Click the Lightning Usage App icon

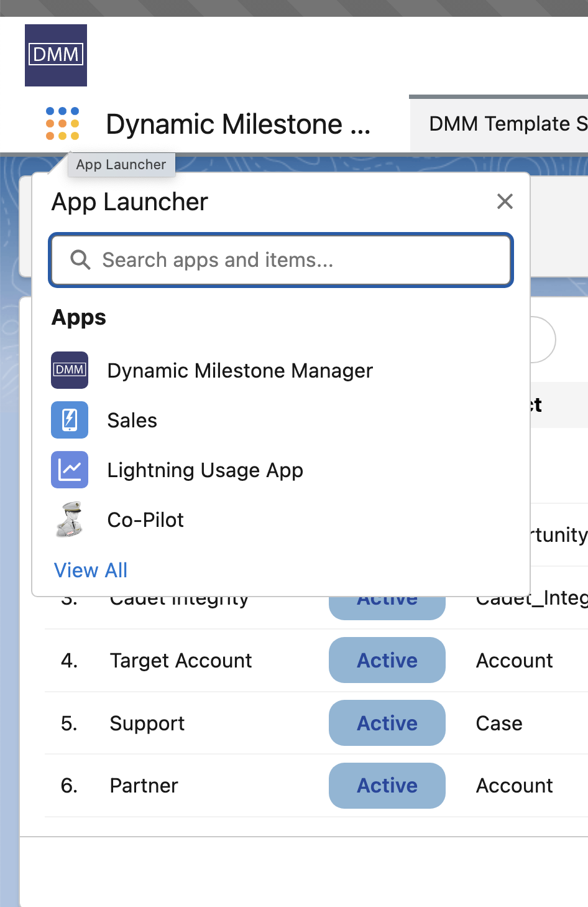[70, 470]
